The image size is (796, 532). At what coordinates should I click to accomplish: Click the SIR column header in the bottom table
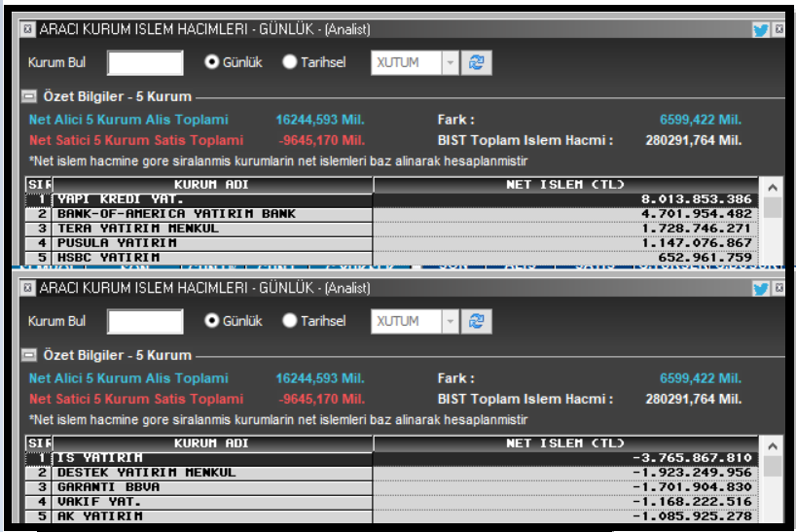click(x=39, y=443)
